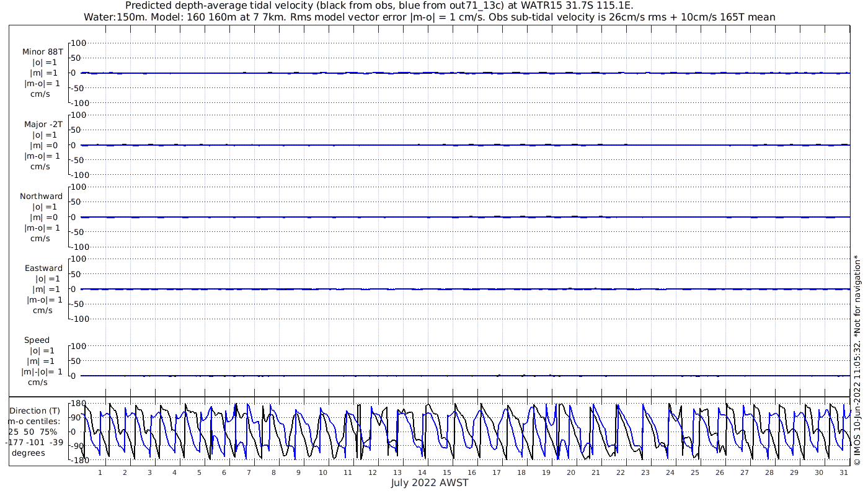
Task: Click the 'degrees' unit label
Action: (27, 453)
